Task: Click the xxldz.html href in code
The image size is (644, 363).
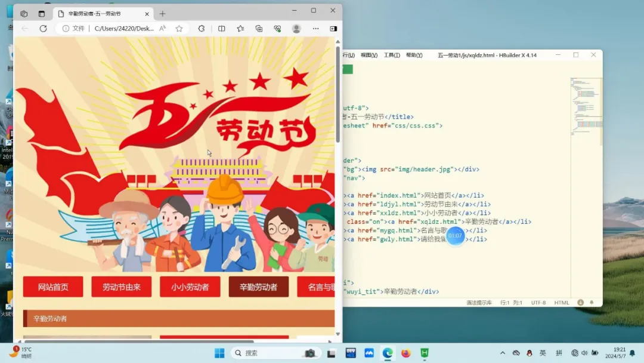Action: (x=401, y=213)
